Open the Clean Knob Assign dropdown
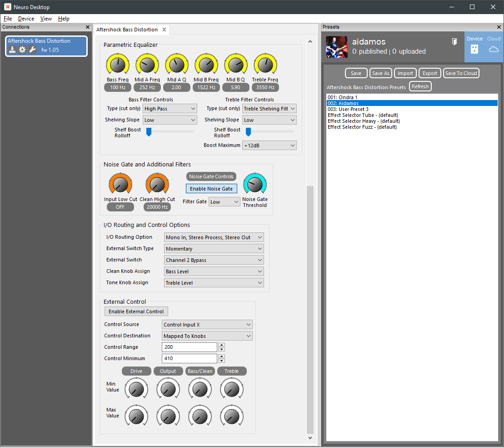Screen dimensions: 504x447 [214, 271]
